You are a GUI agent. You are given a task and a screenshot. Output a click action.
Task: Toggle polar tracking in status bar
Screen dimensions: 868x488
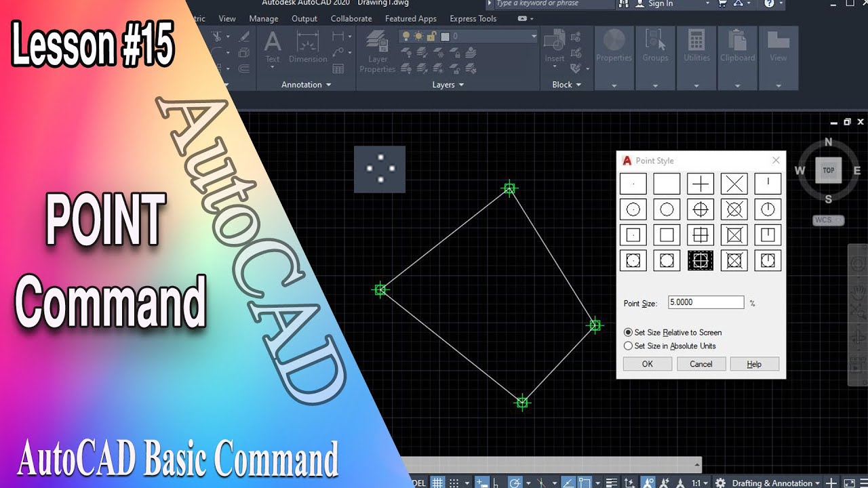(515, 483)
